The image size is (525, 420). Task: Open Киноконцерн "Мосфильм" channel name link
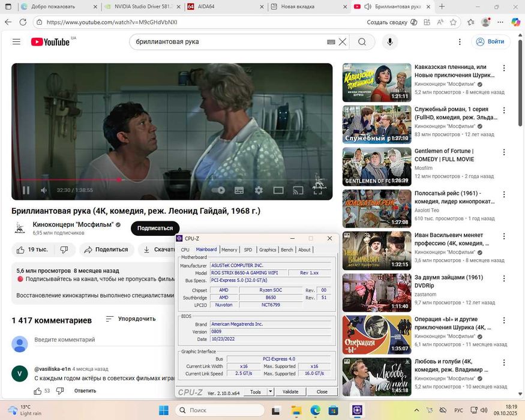73,224
